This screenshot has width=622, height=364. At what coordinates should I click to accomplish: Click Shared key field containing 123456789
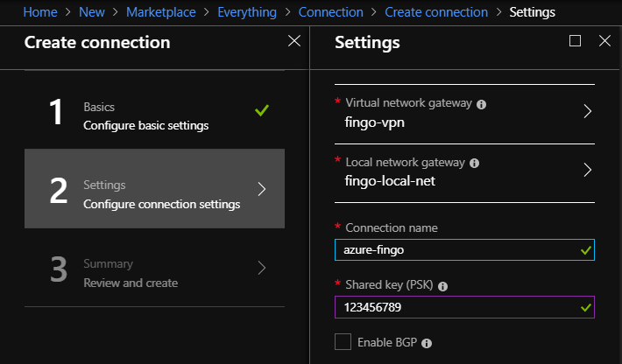coord(464,307)
